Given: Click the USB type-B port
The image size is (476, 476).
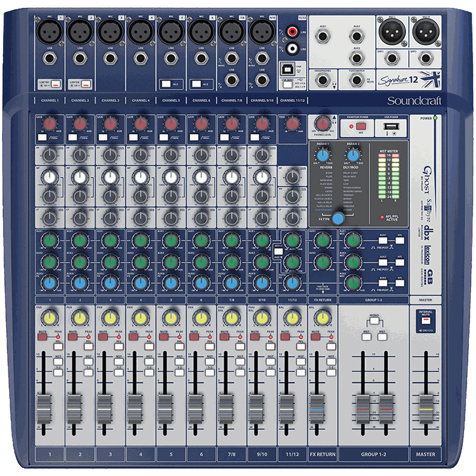Looking at the screenshot, I should [288, 69].
